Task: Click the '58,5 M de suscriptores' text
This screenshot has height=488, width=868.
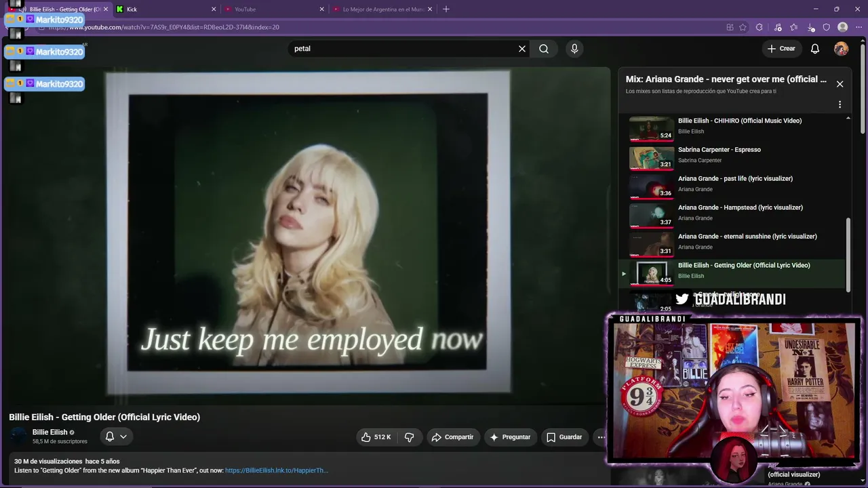Action: coord(60,441)
